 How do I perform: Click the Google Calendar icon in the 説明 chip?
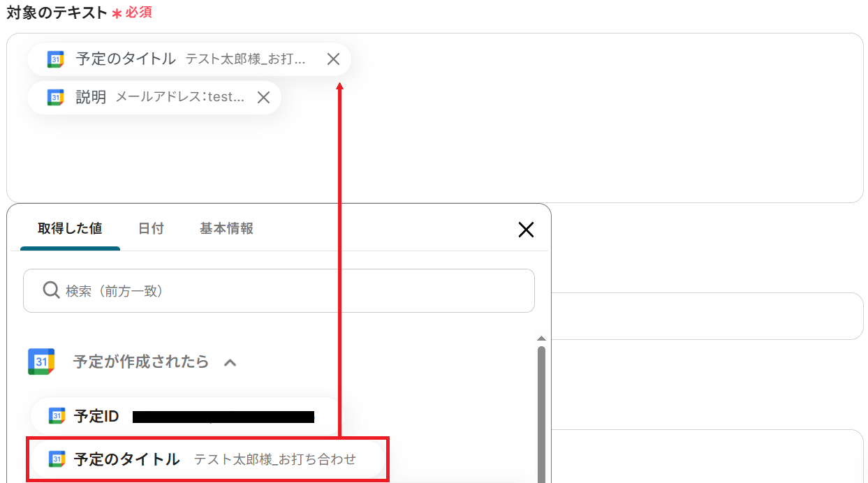tap(56, 98)
